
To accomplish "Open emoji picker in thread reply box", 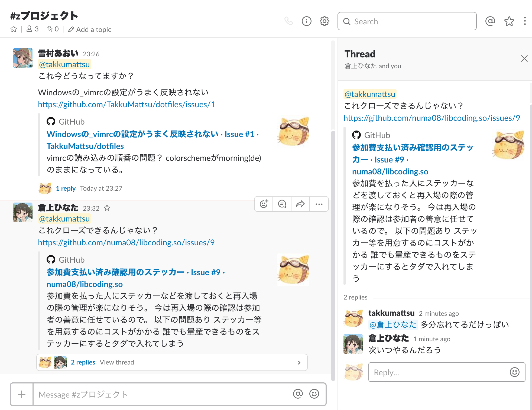I will [x=514, y=372].
